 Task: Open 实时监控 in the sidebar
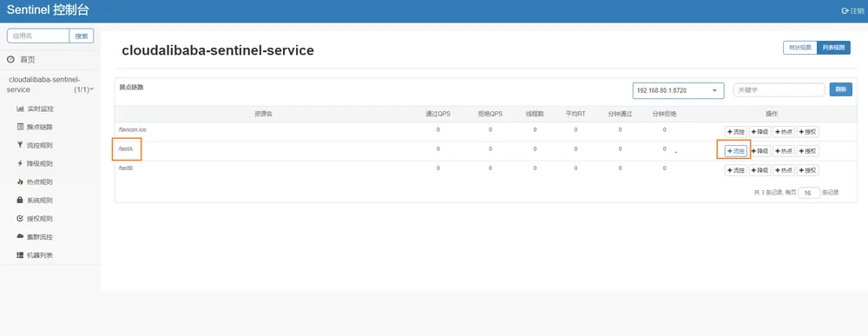(x=36, y=109)
